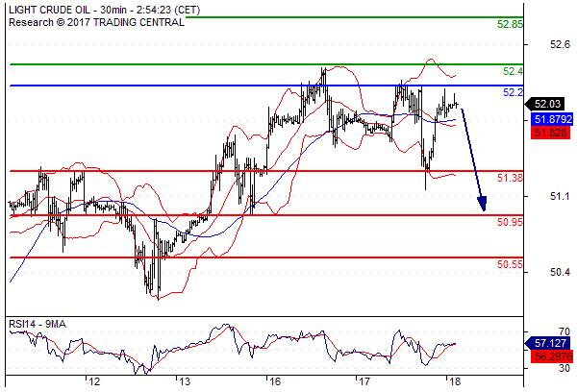Click date label 16 on time axis
This screenshot has height=392, width=577.
(274, 381)
